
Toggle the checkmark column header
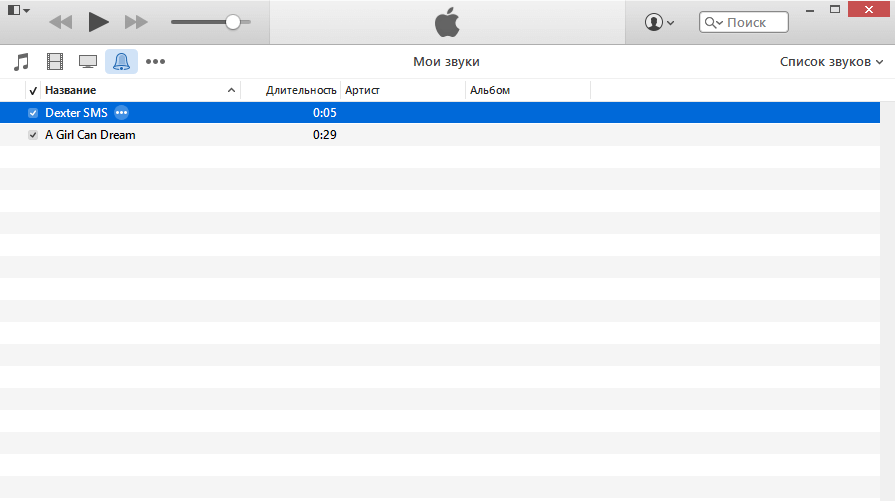point(33,91)
